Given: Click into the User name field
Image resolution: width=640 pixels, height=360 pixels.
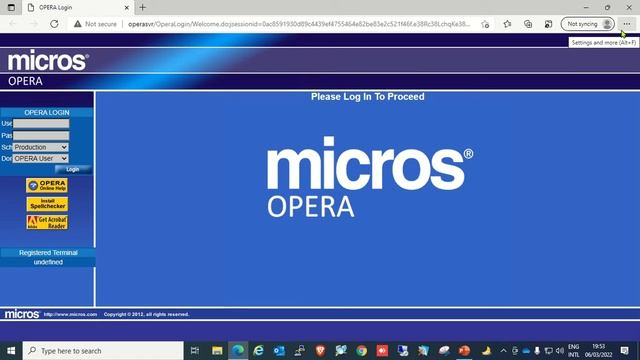Looking at the screenshot, I should pyautogui.click(x=41, y=123).
